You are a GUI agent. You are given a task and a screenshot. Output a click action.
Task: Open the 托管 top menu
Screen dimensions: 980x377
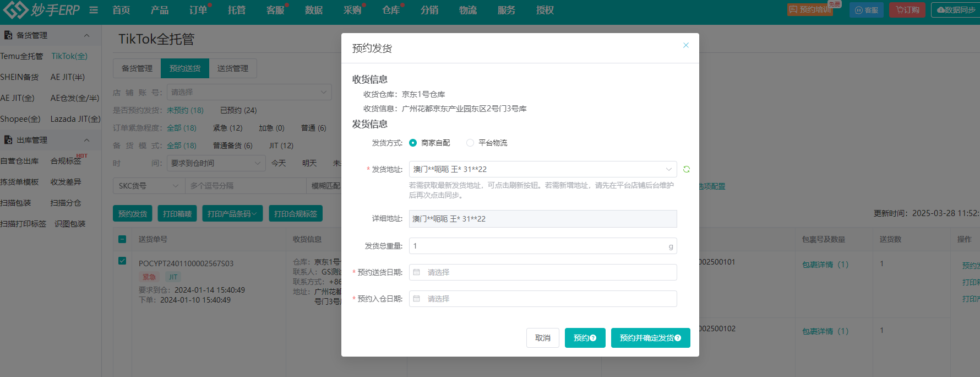click(x=237, y=10)
